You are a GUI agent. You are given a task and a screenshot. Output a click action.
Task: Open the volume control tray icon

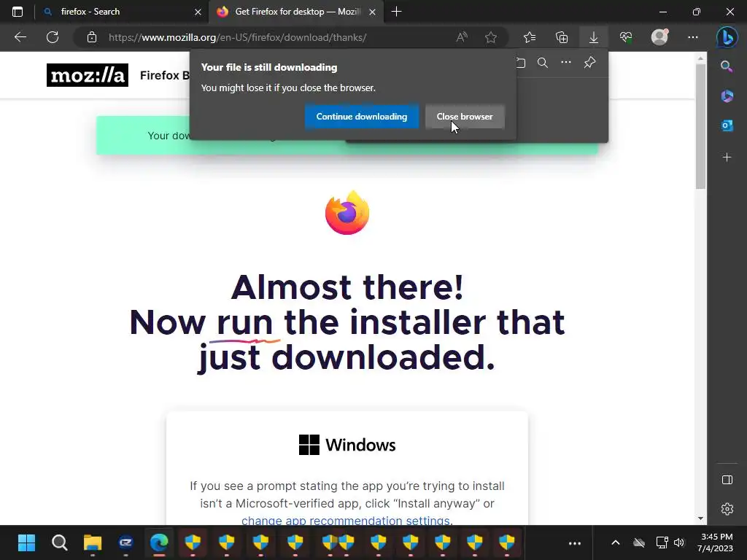(x=679, y=542)
